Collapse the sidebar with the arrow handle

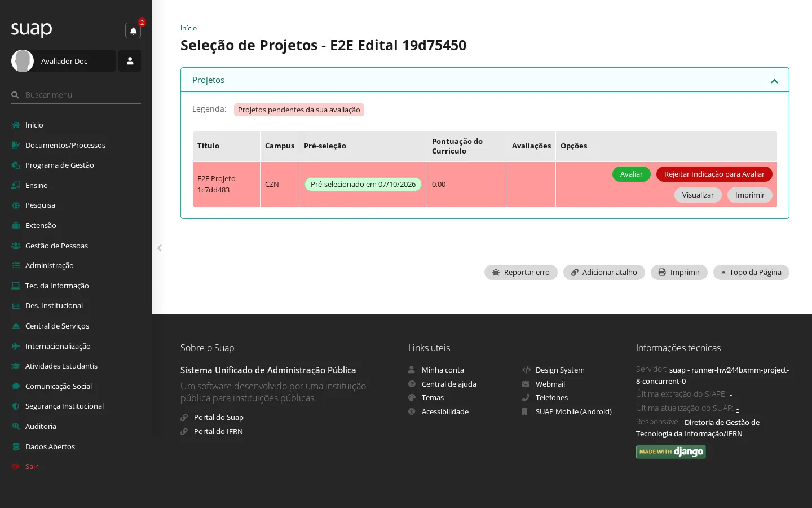click(x=160, y=248)
